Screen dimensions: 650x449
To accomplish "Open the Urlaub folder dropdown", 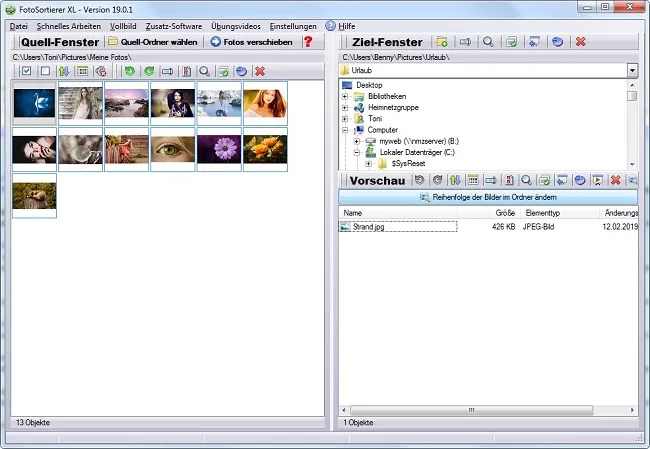I will [x=632, y=71].
